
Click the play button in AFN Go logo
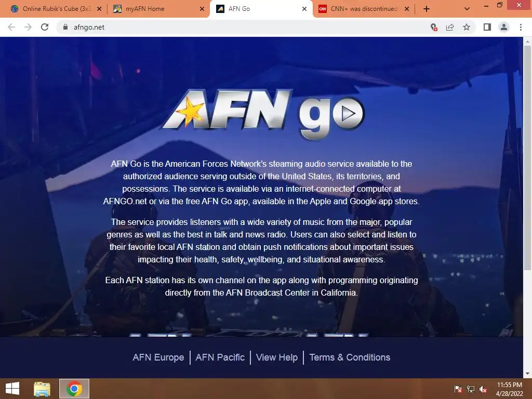(349, 114)
